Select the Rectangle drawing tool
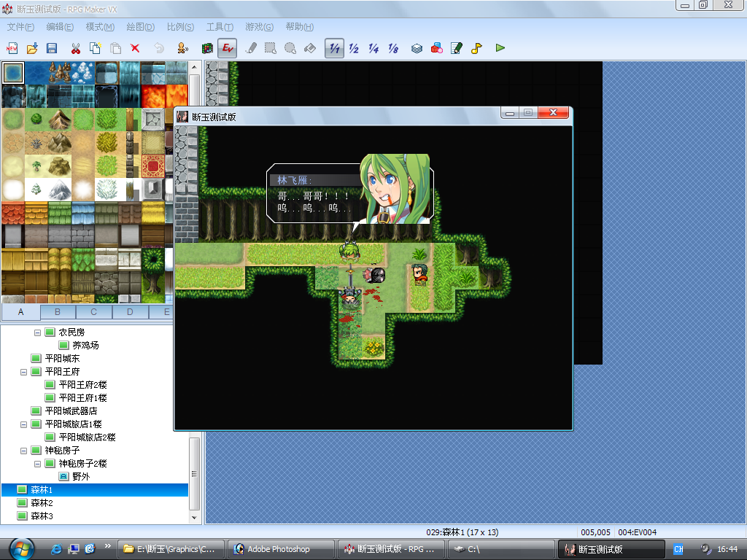The width and height of the screenshot is (747, 560). (271, 48)
